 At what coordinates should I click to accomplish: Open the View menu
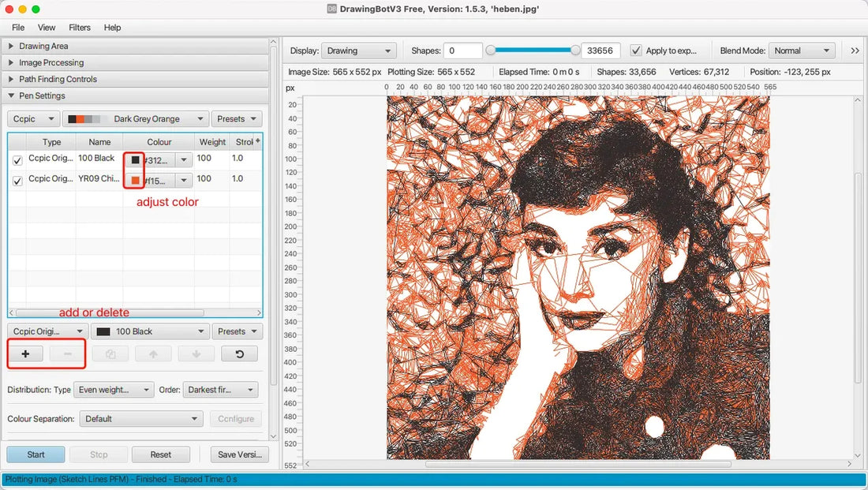47,27
